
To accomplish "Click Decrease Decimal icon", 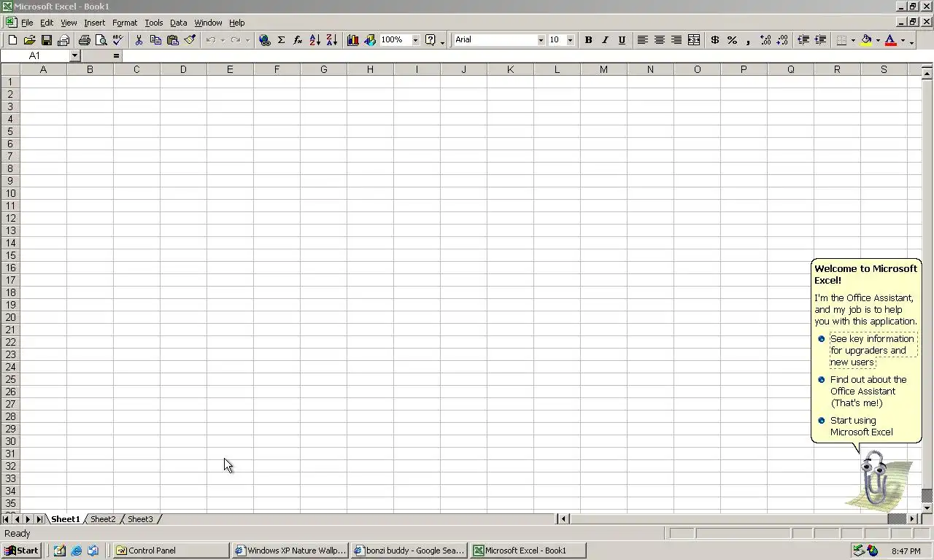I will click(x=782, y=40).
